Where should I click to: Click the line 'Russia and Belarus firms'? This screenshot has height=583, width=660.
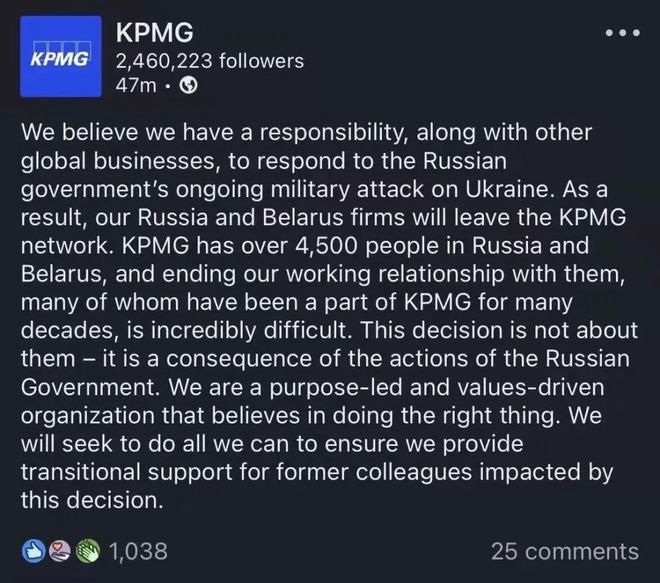323,218
